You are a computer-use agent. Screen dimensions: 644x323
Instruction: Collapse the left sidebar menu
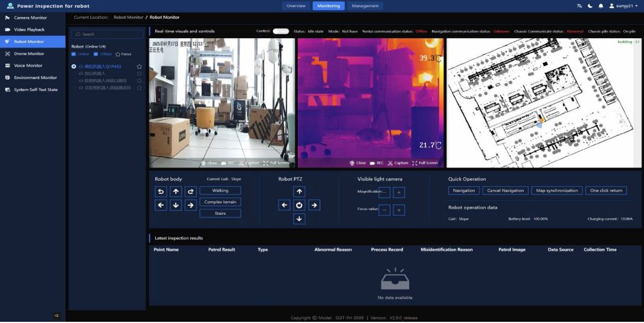[57, 315]
